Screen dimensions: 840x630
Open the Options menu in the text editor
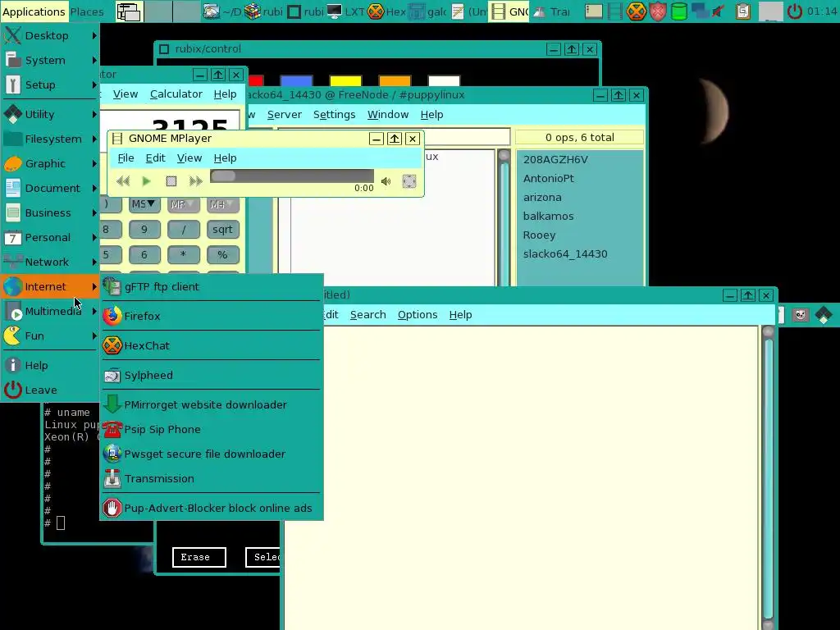[x=418, y=315]
